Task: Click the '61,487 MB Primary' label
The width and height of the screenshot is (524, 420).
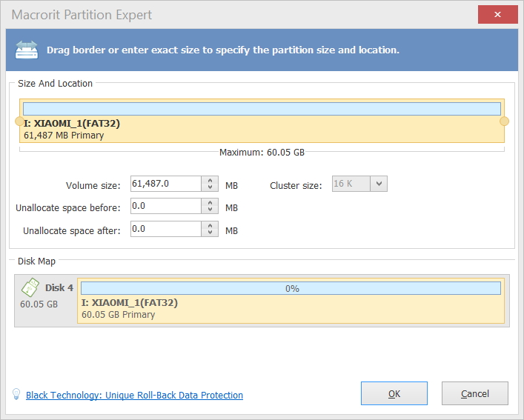Action: [x=64, y=136]
